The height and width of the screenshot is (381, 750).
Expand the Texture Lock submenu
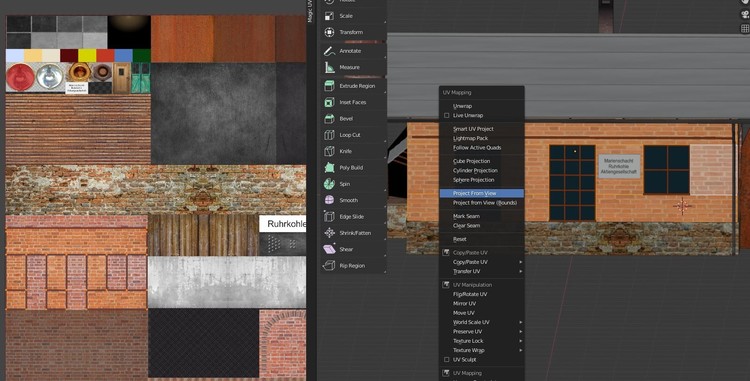pyautogui.click(x=482, y=341)
